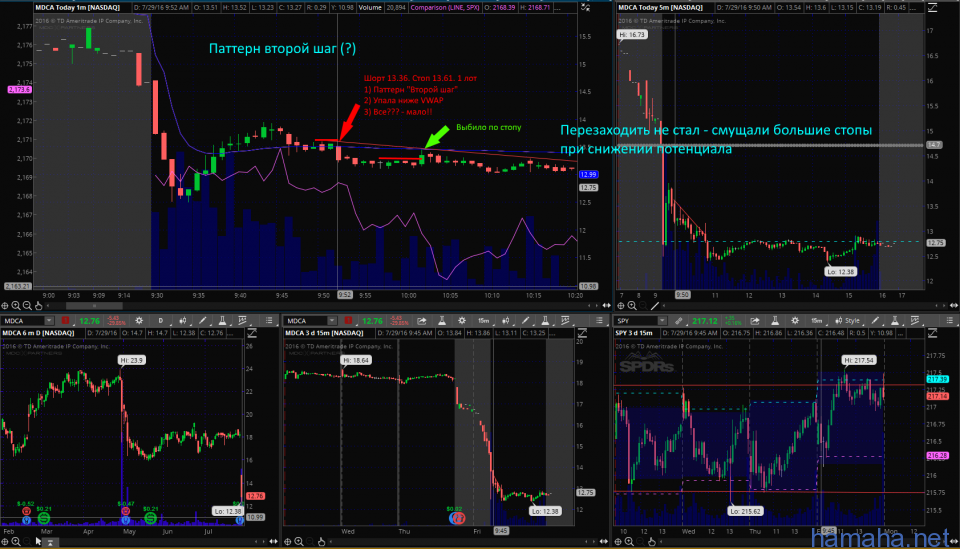The image size is (960, 549).
Task: Zoom in on the MDCA 5m chart
Action: (632, 305)
